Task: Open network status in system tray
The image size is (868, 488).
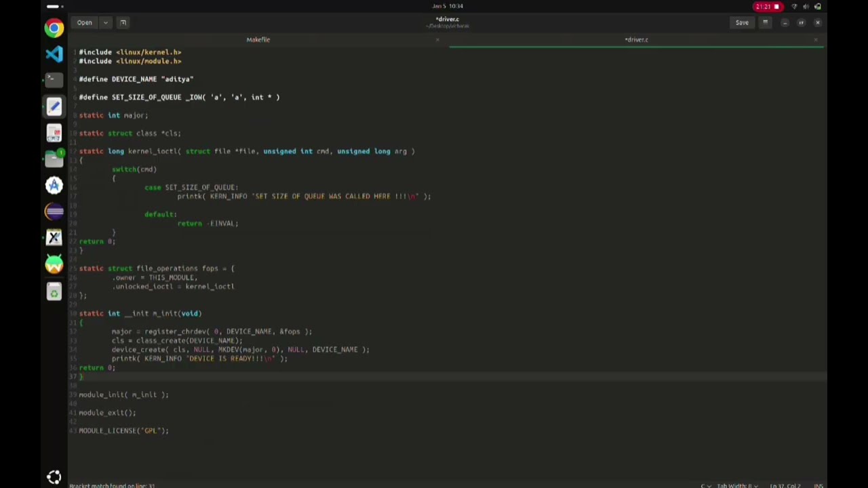Action: (794, 7)
